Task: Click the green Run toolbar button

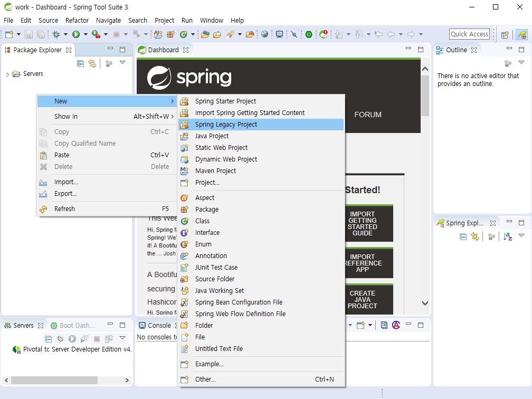Action: point(76,34)
